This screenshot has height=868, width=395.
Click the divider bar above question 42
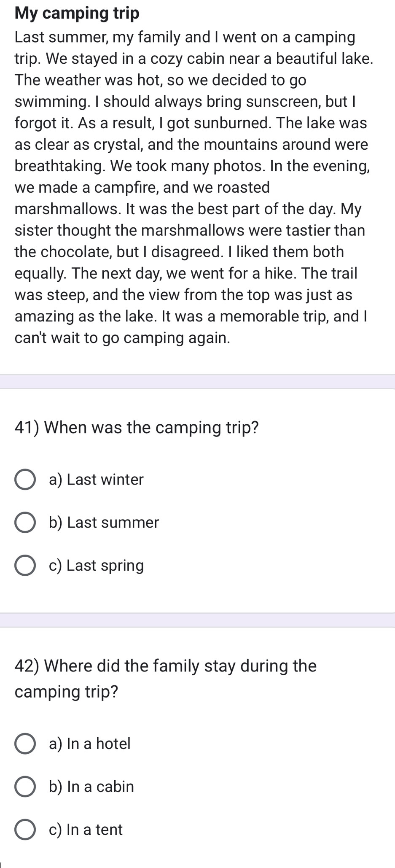point(197,620)
